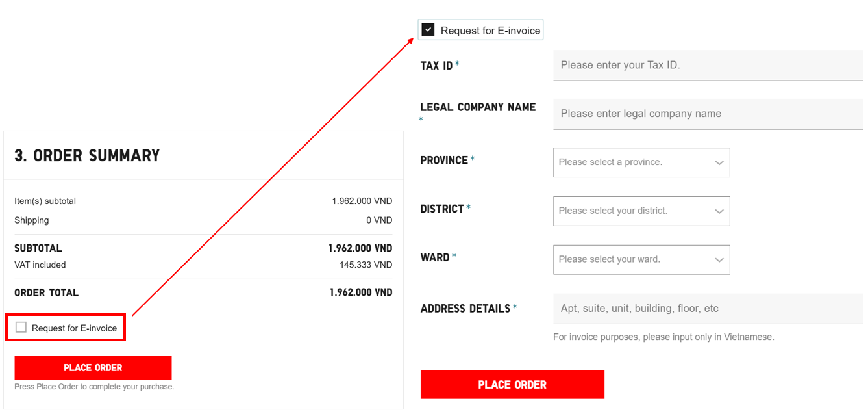
Task: Click the District dropdown chevron arrow
Action: tap(719, 211)
